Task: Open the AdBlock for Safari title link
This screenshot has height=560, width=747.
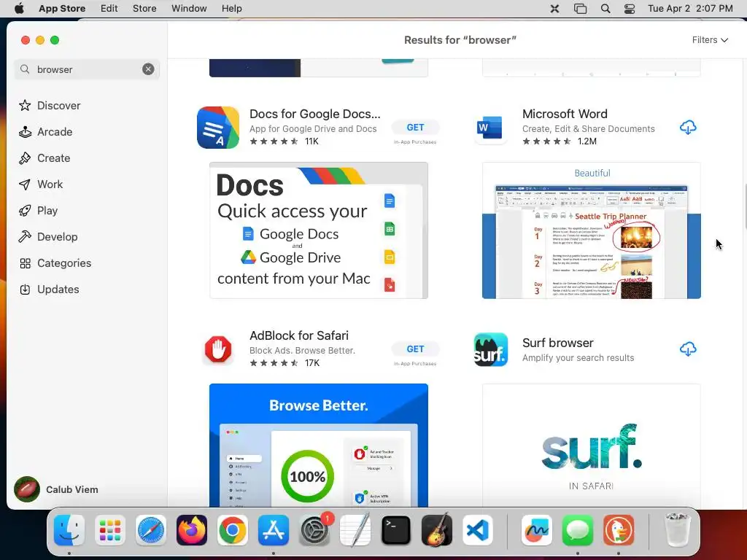Action: coord(299,335)
